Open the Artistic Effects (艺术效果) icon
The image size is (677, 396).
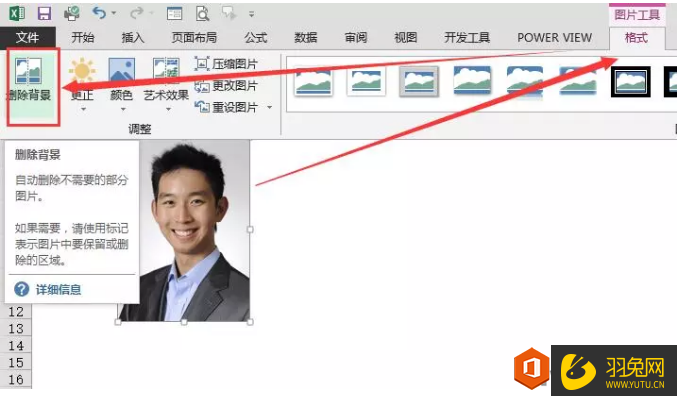pos(166,70)
